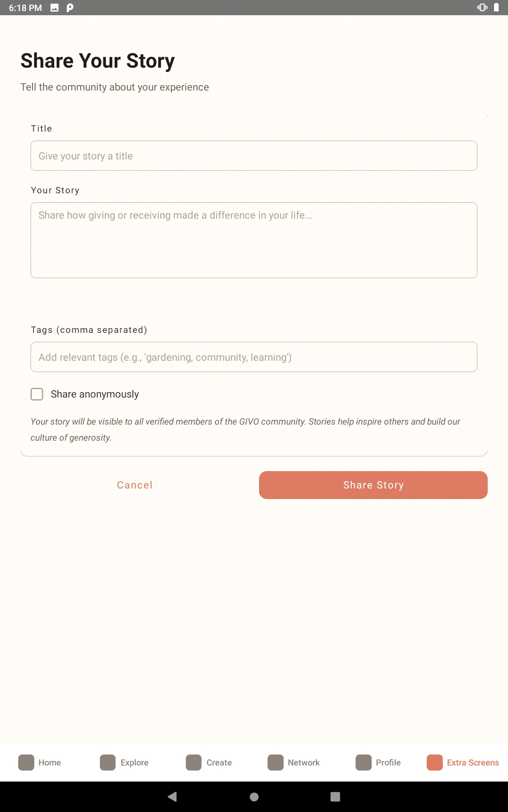Tap the Home tab icon

(x=26, y=763)
